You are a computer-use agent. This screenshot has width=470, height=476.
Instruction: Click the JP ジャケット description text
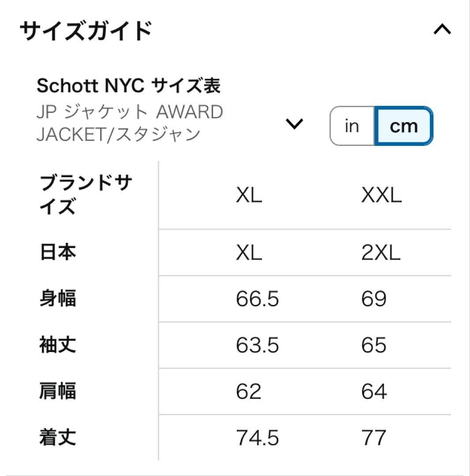[x=130, y=123]
